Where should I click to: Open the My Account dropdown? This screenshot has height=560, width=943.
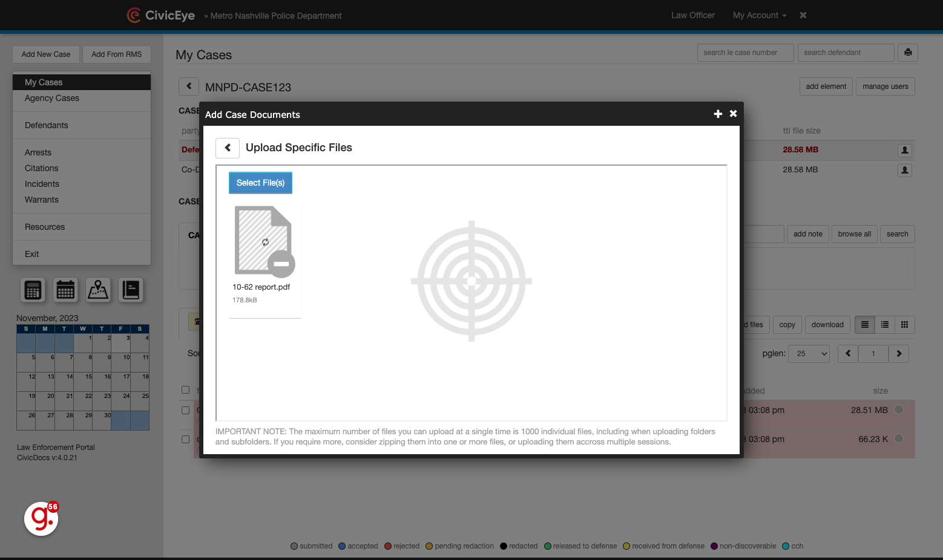click(760, 15)
